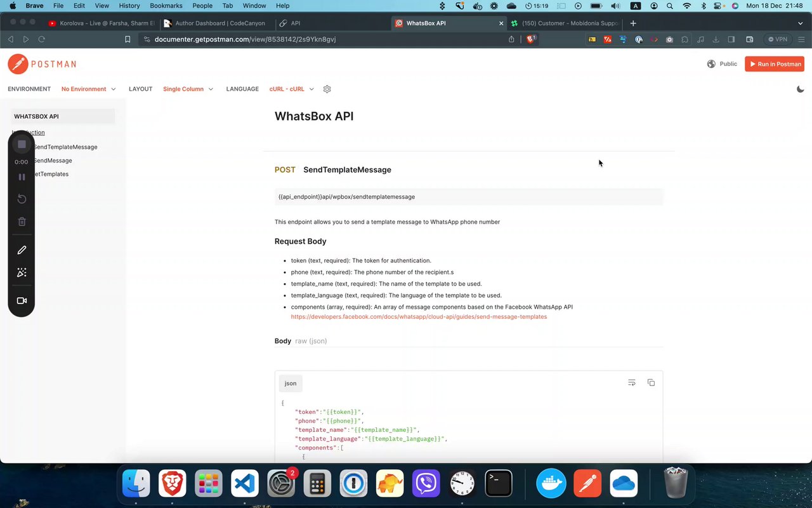Delete the recording with the trash can icon
Screen dimensions: 812x508
coord(22,222)
